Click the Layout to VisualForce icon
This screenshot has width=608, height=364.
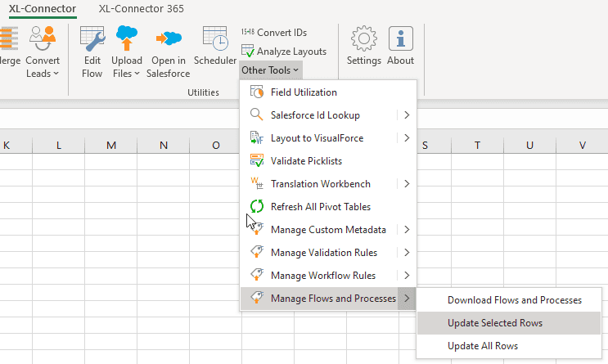(257, 137)
